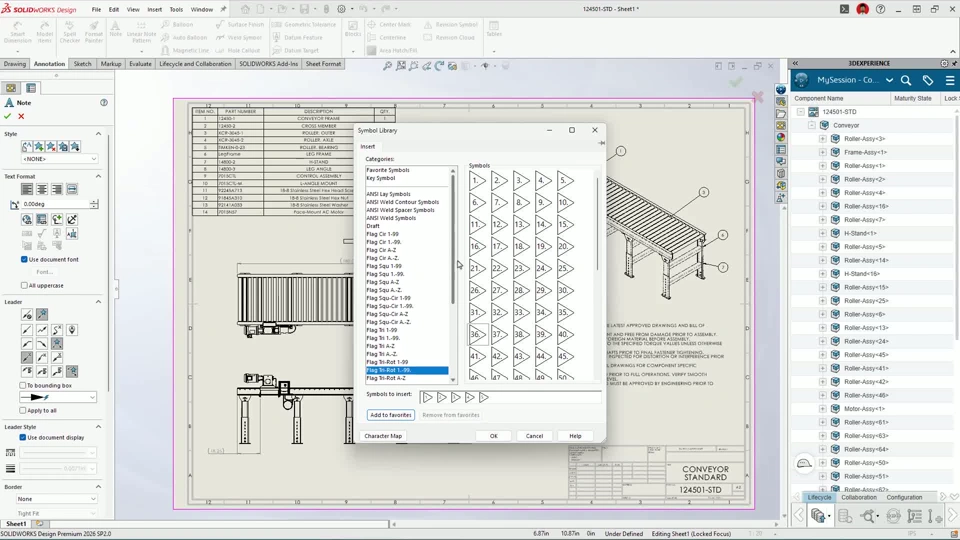Toggle All uppercase checkbox
This screenshot has width=960, height=540.
24,285
